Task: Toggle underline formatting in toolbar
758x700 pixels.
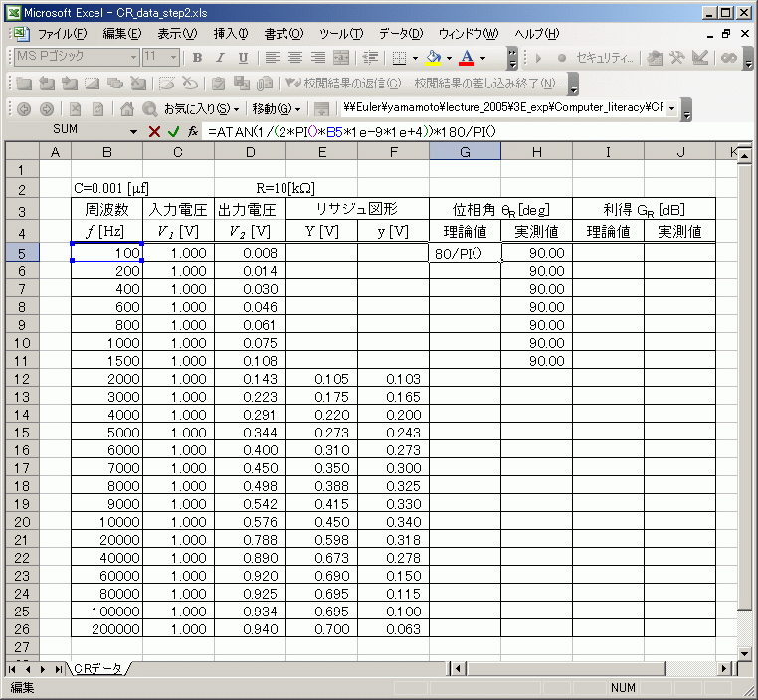Action: (x=240, y=58)
